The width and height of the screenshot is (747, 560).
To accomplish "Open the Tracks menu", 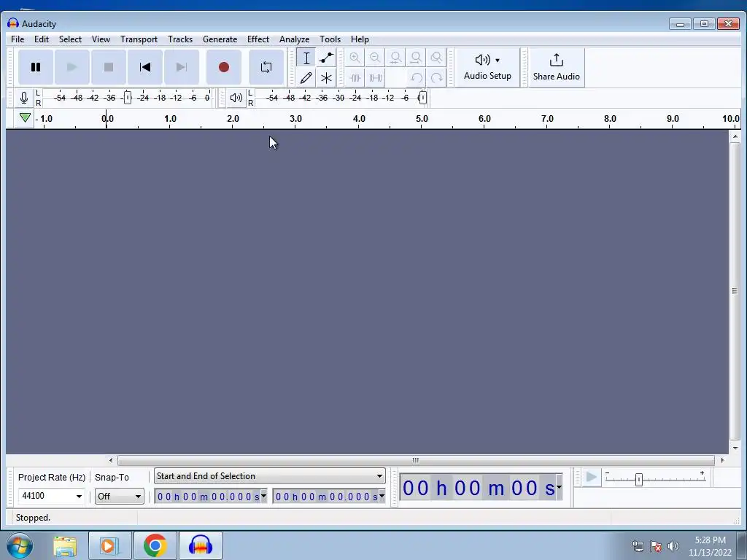I will coord(180,39).
